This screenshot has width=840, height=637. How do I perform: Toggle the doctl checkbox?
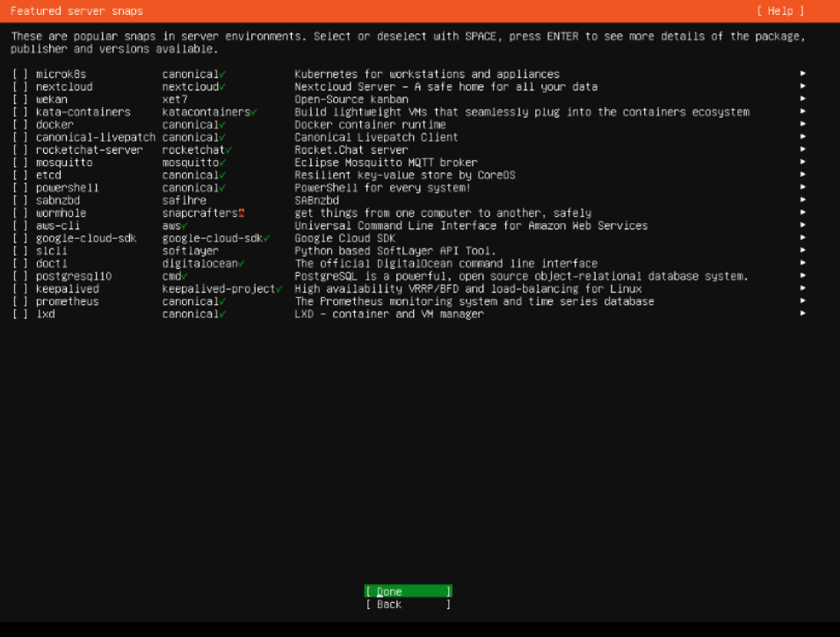20,264
